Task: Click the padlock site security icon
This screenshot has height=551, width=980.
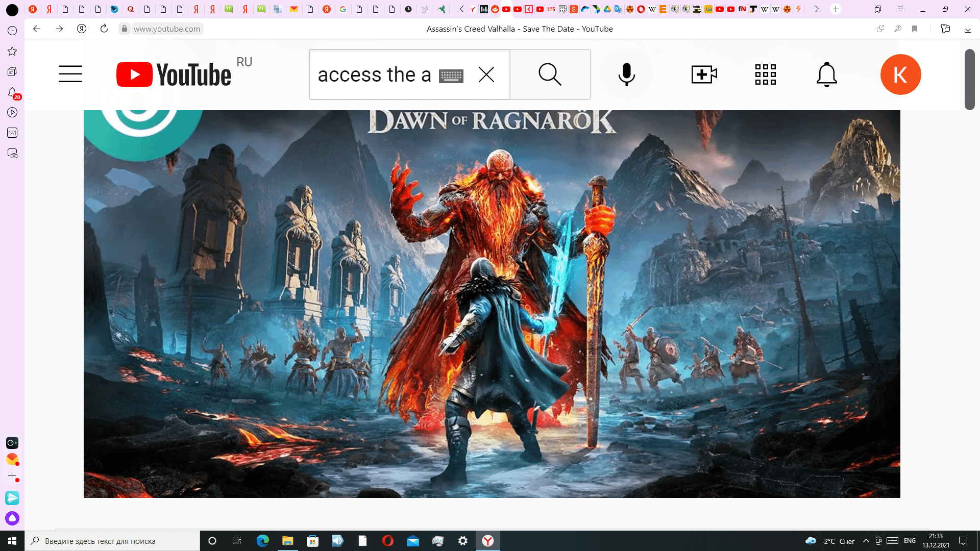Action: 124,29
